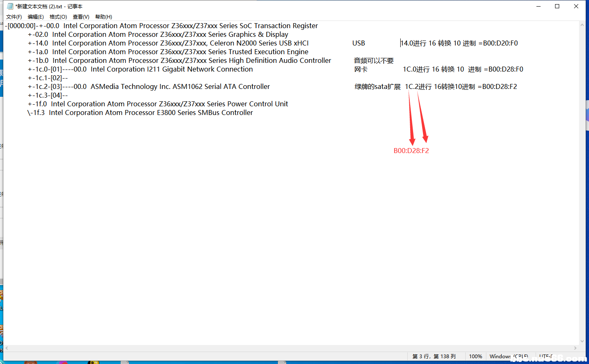
Task: Click the line and column indicator in status bar
Action: (434, 357)
